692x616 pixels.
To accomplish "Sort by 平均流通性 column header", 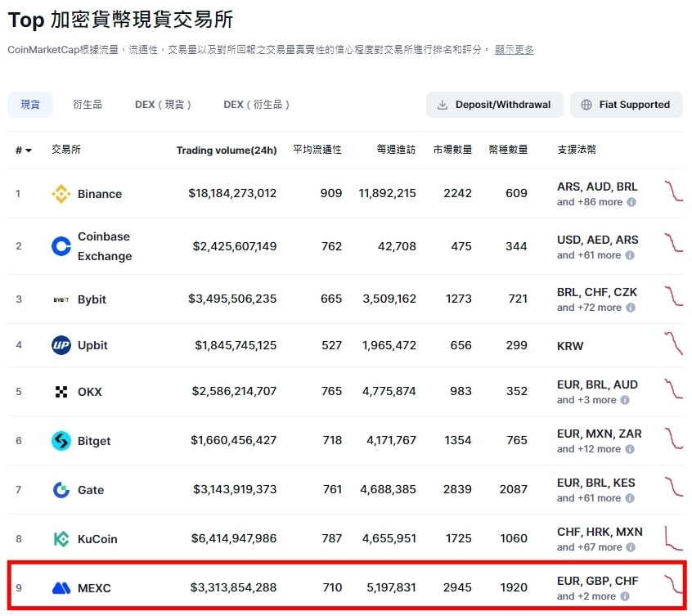I will point(317,150).
